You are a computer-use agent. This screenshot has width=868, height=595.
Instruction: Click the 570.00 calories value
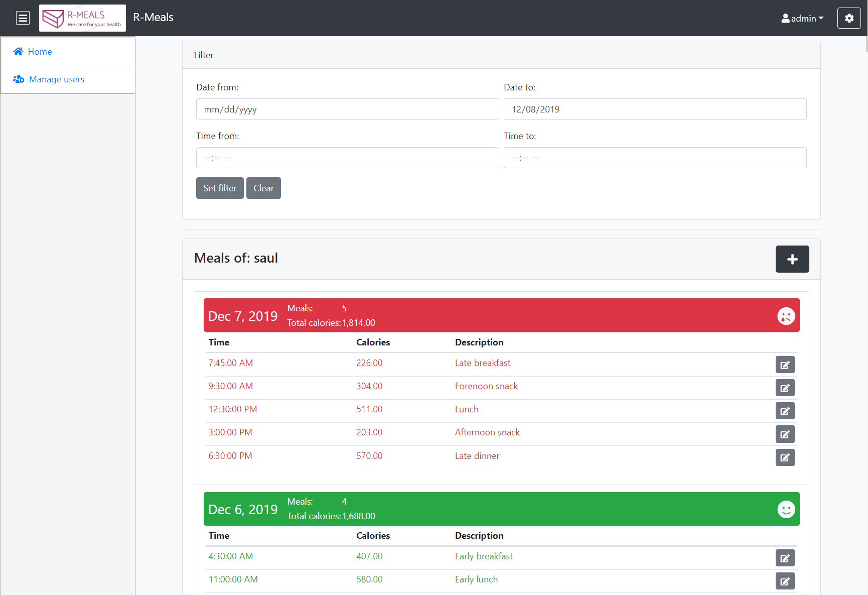pos(369,456)
